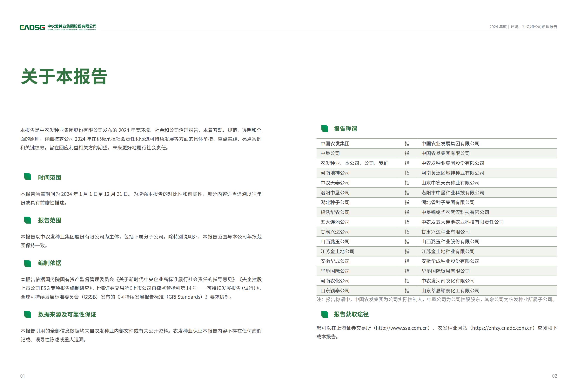Click table cell 山西潞玉公司
578x392 pixels.
335,242
